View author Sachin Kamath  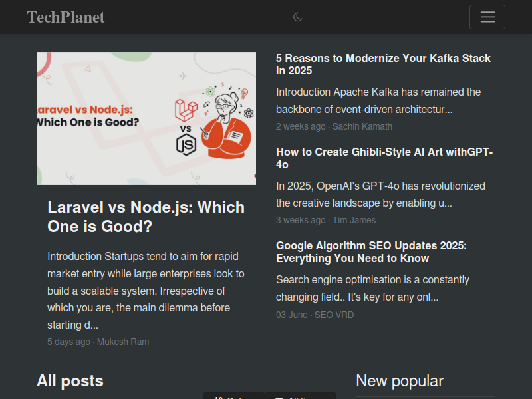pyautogui.click(x=362, y=126)
